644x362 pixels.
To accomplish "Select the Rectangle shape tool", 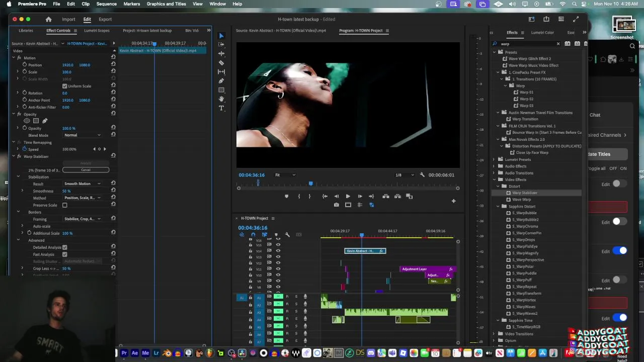I will (221, 90).
